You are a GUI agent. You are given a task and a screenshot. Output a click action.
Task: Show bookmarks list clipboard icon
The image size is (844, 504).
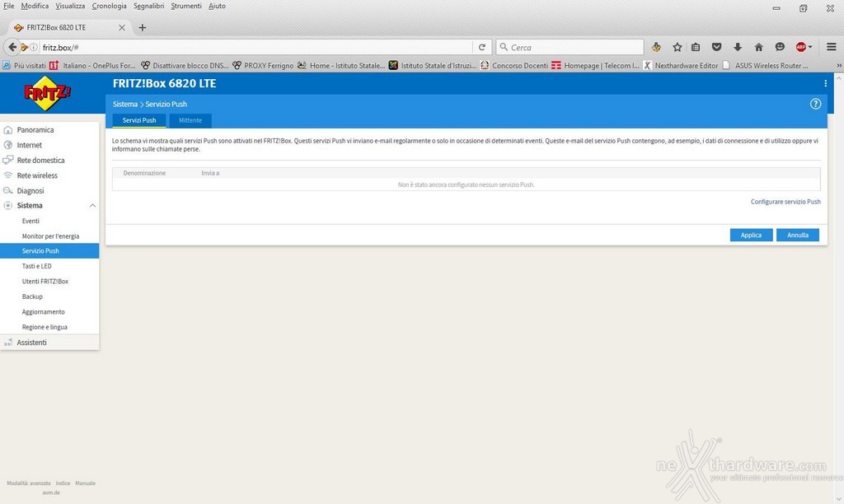696,47
